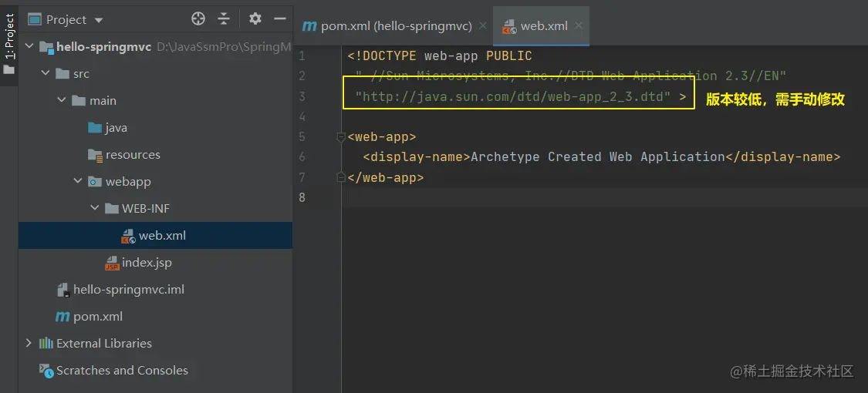Image resolution: width=868 pixels, height=393 pixels.
Task: Select the java source folder
Action: click(x=115, y=128)
